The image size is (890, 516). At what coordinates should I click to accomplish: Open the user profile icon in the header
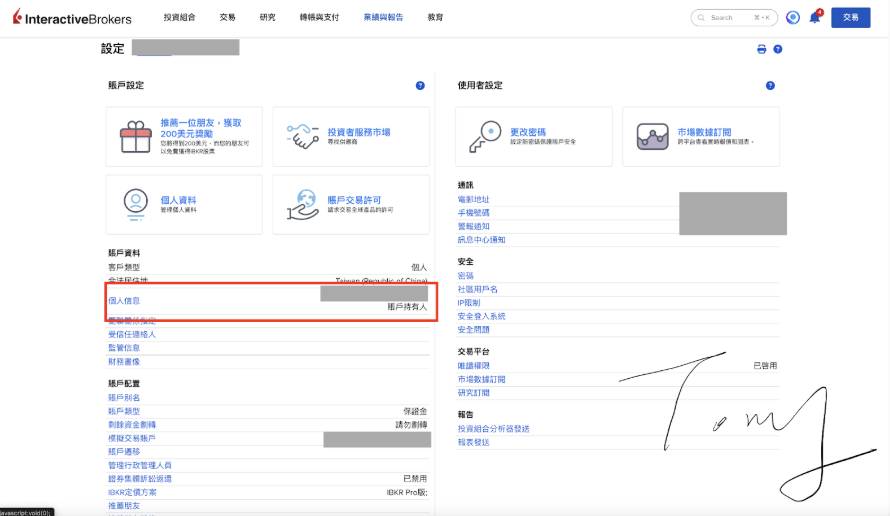click(793, 18)
